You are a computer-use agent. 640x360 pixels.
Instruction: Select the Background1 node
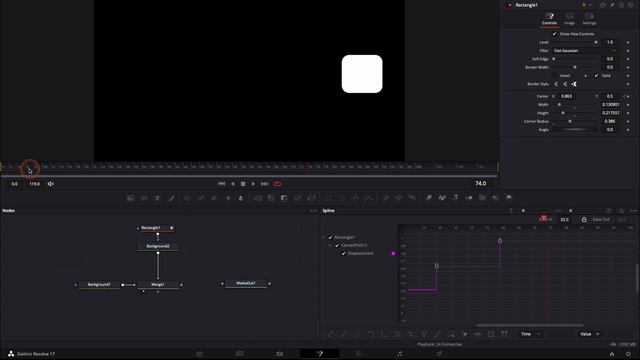pyautogui.click(x=99, y=284)
